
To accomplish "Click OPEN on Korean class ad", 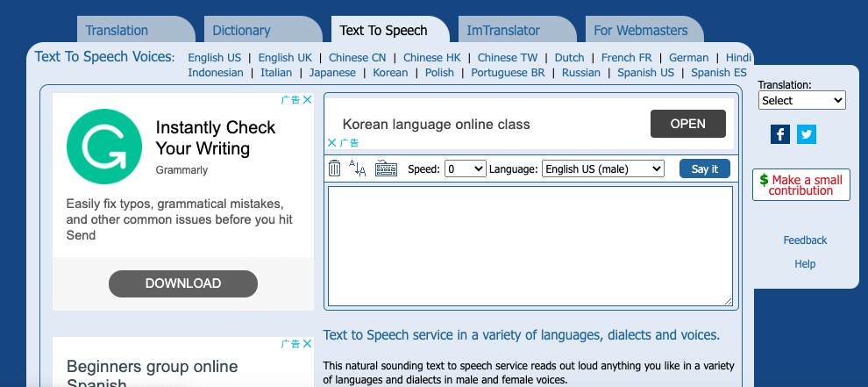I will click(x=688, y=124).
